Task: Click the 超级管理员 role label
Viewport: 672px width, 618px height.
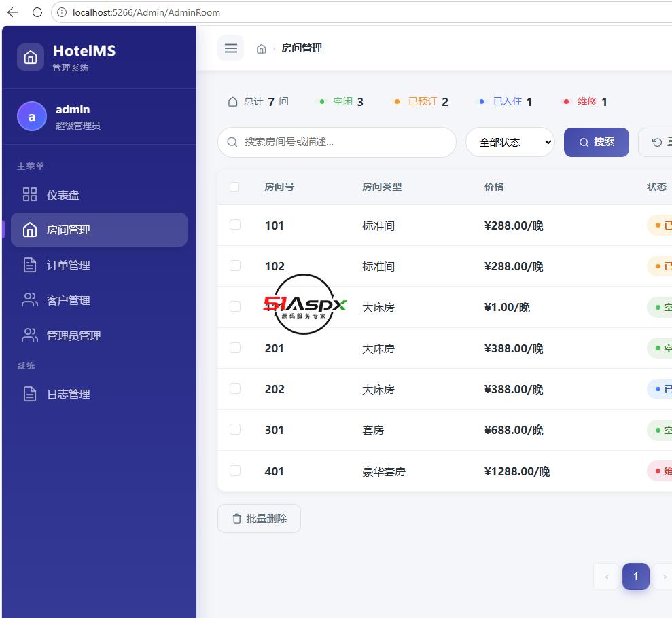Action: point(78,126)
